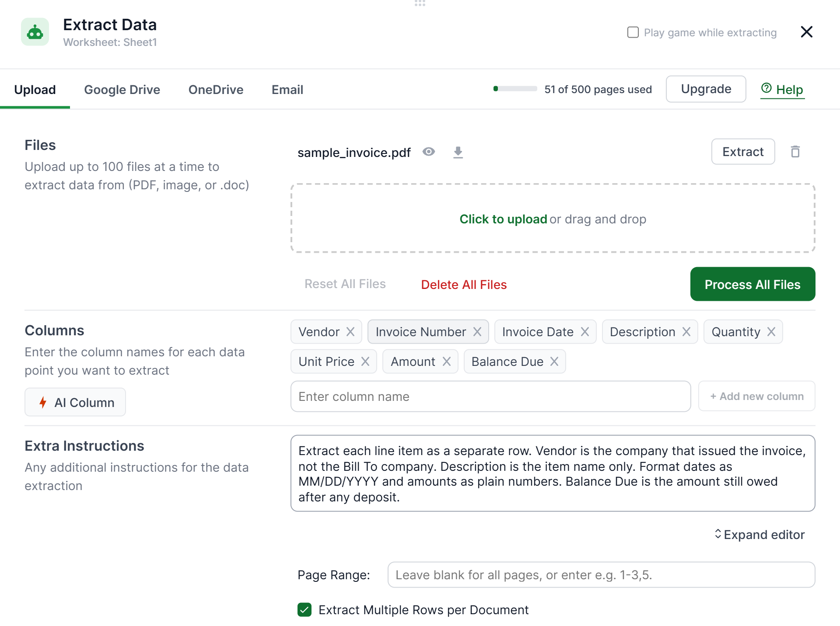Click the Click to upload drop zone
The height and width of the screenshot is (626, 840).
(x=553, y=218)
